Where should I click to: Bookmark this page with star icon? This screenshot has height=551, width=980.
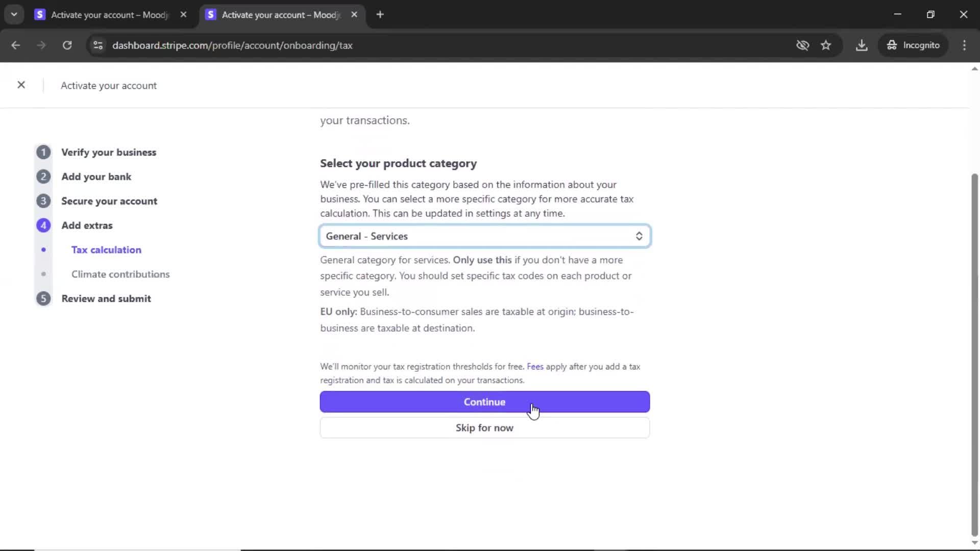826,45
